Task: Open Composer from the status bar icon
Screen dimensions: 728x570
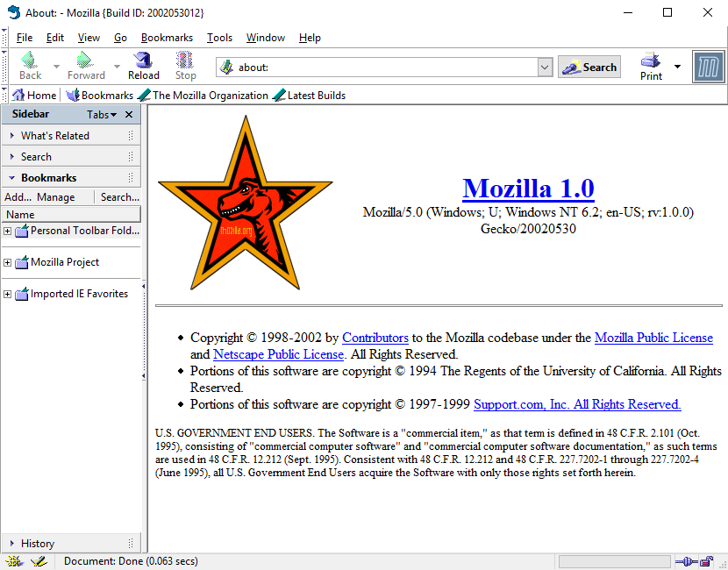Action: point(39,561)
